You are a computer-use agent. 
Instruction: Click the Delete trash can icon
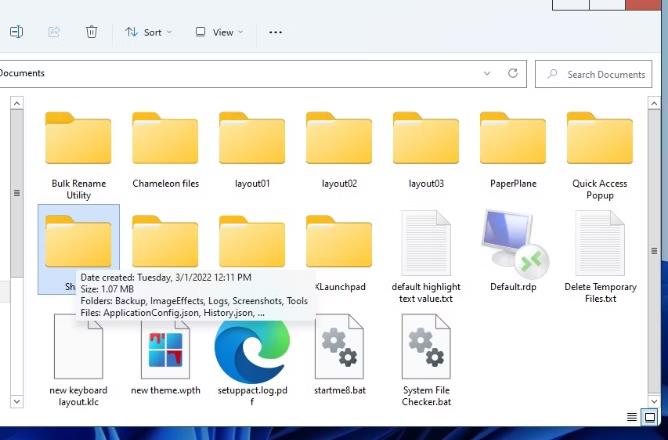click(x=91, y=32)
